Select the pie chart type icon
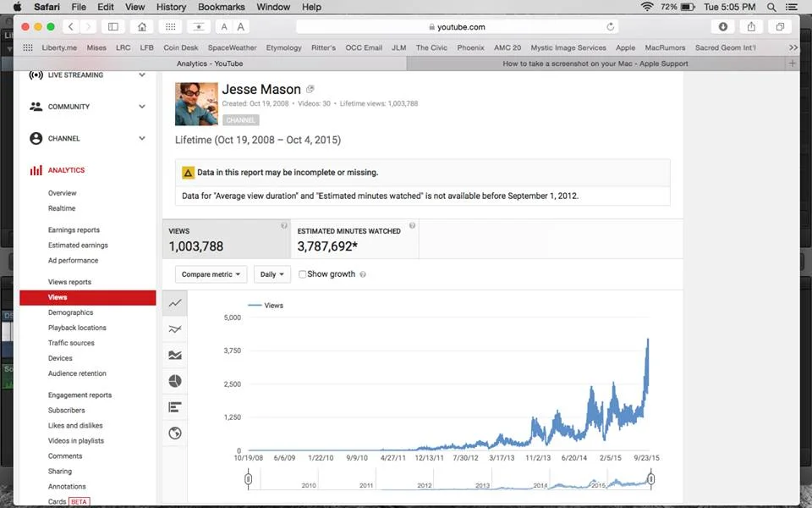 175,381
